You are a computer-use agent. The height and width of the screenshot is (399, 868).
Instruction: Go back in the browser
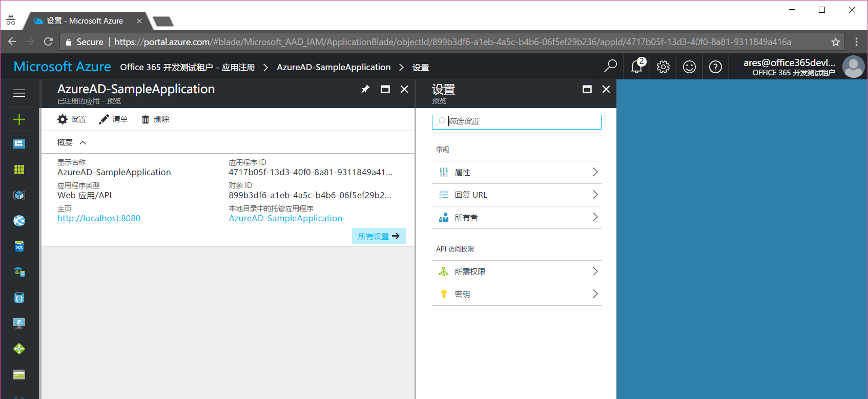click(12, 41)
